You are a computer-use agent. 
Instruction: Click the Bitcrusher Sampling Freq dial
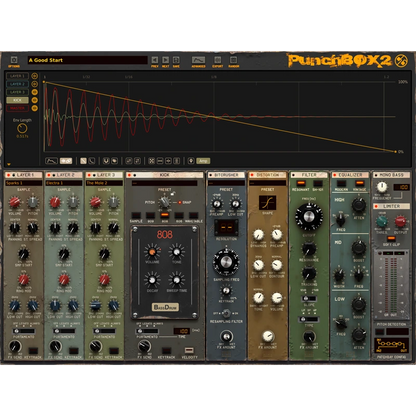tap(226, 262)
